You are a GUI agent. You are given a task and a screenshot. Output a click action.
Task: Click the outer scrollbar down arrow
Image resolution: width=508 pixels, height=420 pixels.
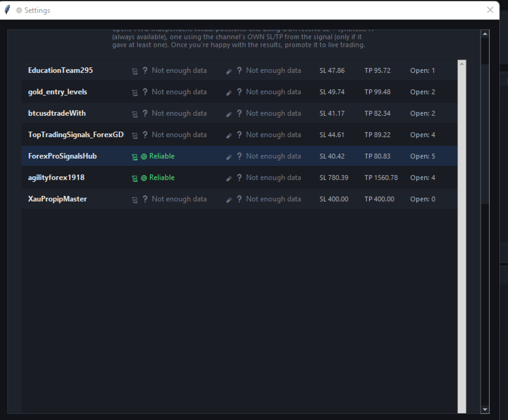[485, 410]
